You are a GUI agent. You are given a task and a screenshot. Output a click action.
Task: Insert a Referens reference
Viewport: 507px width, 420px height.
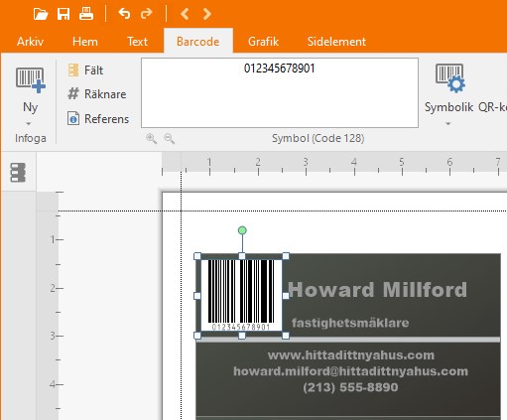[x=98, y=119]
